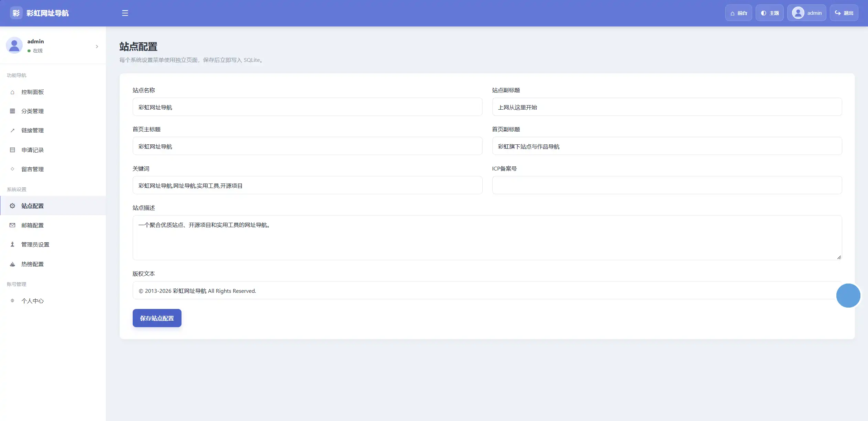This screenshot has height=421, width=868.
Task: Open 留言管理 message management
Action: pos(53,169)
